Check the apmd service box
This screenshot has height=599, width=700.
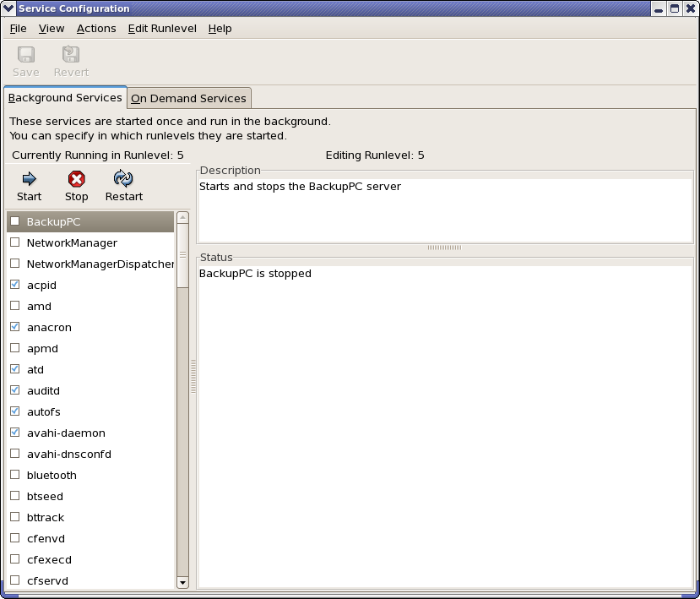(14, 347)
